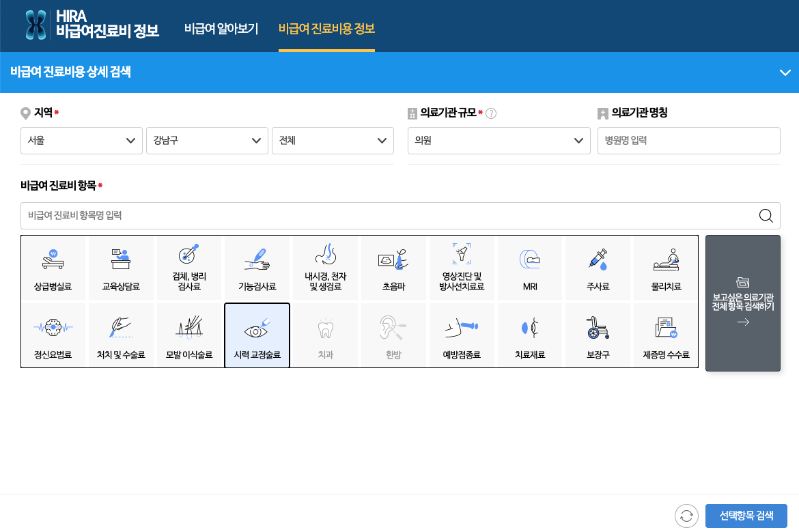Toggle the 치과 (dental) category tile
The width and height of the screenshot is (799, 532).
click(x=325, y=335)
